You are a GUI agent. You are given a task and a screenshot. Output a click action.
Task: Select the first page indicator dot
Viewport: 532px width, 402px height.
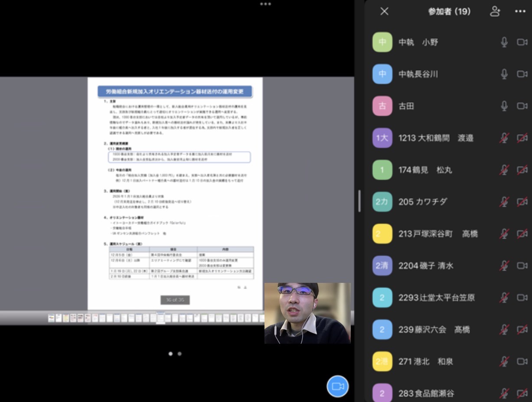click(x=170, y=354)
